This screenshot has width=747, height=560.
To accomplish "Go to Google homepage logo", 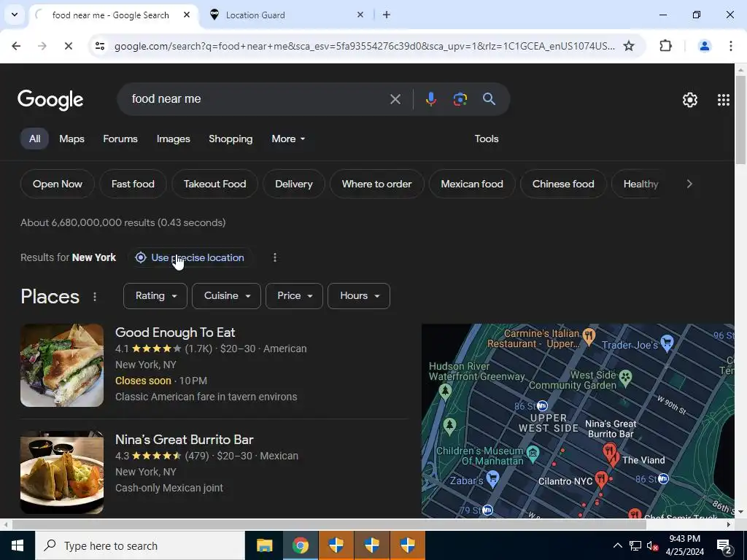I will click(x=50, y=99).
